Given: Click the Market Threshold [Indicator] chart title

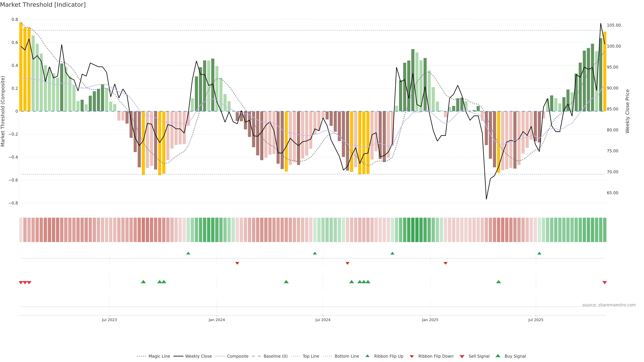Looking at the screenshot, I should [x=43, y=5].
